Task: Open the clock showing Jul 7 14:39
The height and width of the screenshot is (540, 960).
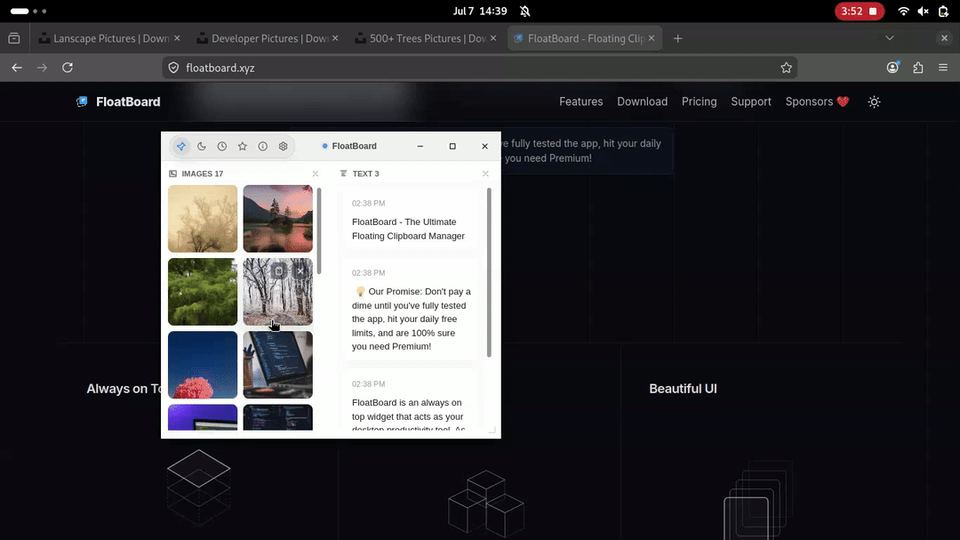Action: point(480,11)
